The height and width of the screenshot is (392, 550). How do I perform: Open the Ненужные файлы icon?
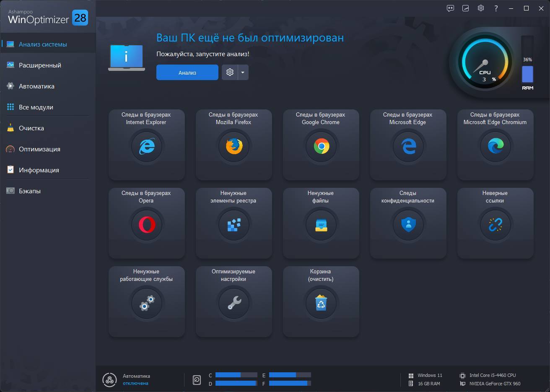tap(321, 225)
